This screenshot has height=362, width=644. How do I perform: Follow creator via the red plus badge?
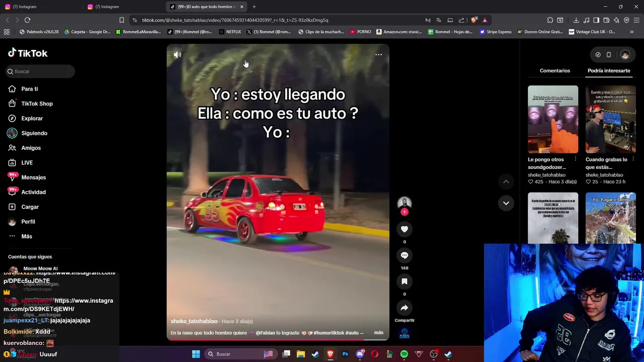pos(405,212)
